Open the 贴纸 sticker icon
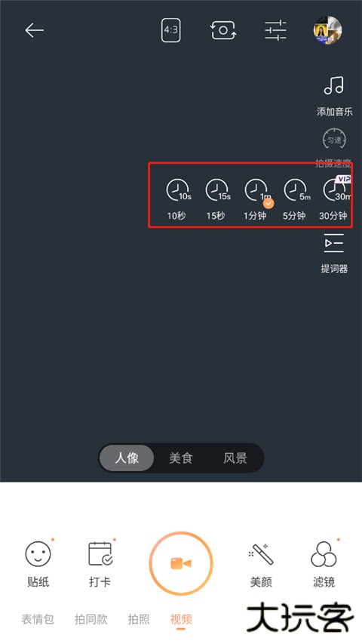 point(38,553)
